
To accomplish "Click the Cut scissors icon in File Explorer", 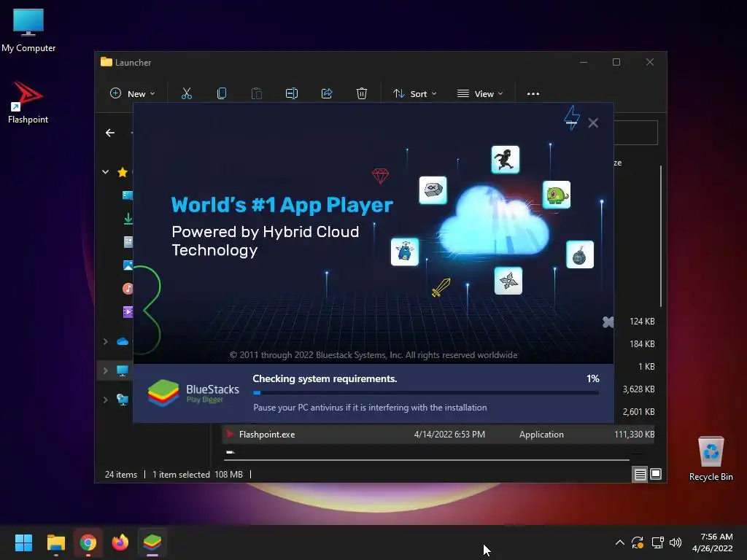I will click(x=186, y=93).
